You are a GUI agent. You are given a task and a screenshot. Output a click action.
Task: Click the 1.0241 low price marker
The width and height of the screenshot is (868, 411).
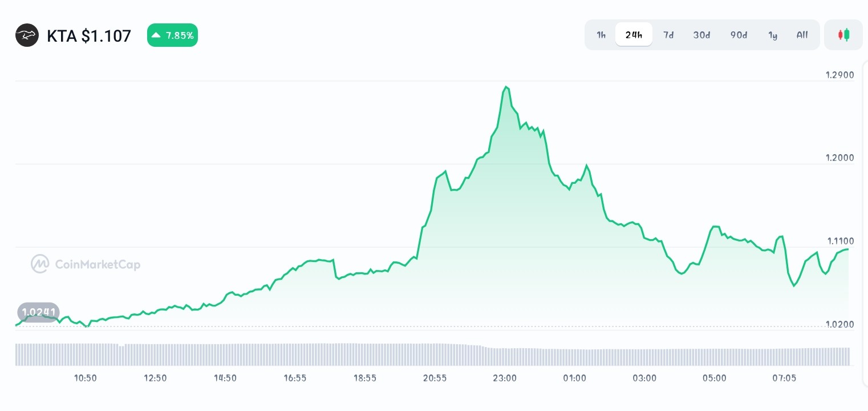[x=38, y=312]
